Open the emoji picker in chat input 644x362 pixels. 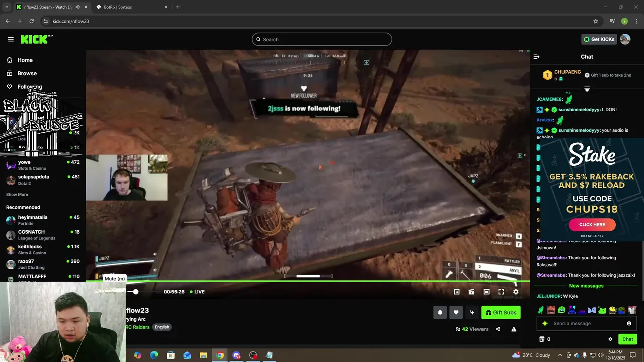pyautogui.click(x=629, y=323)
